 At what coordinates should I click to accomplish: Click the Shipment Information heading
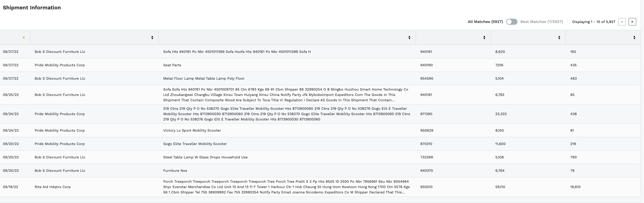[x=32, y=8]
